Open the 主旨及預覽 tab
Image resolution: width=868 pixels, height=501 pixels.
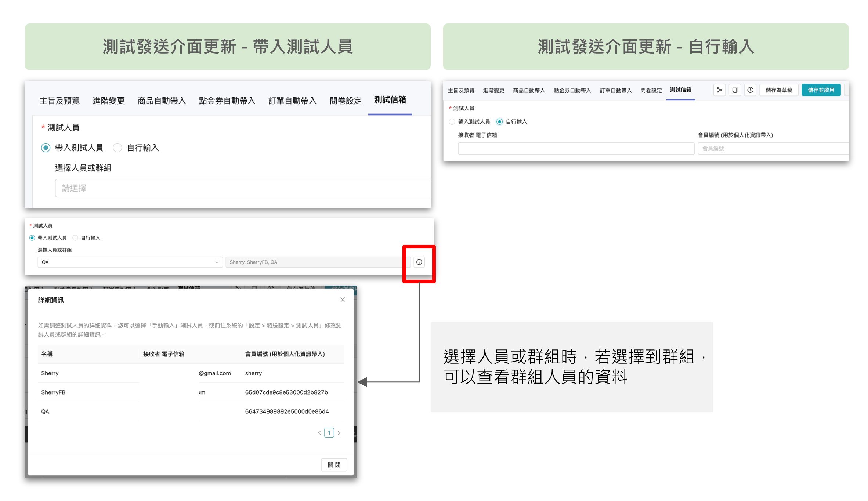pos(59,100)
